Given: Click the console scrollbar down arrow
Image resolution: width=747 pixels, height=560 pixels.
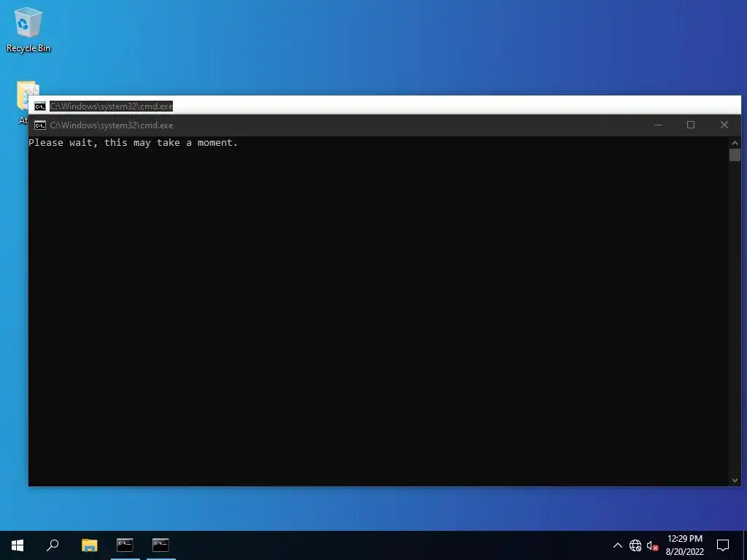Looking at the screenshot, I should click(735, 481).
